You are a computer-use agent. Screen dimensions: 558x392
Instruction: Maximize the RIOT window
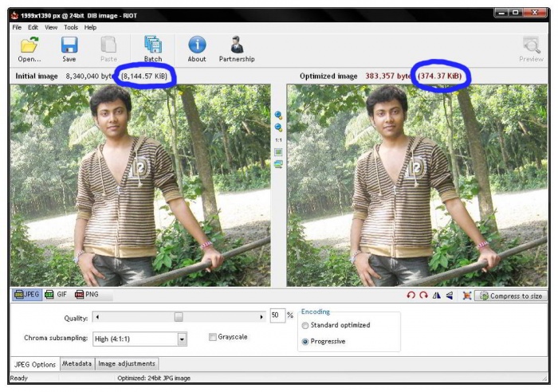(516, 13)
